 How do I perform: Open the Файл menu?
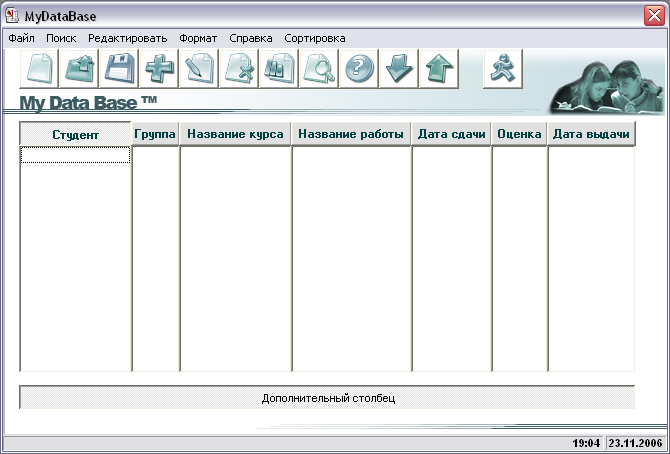click(21, 38)
